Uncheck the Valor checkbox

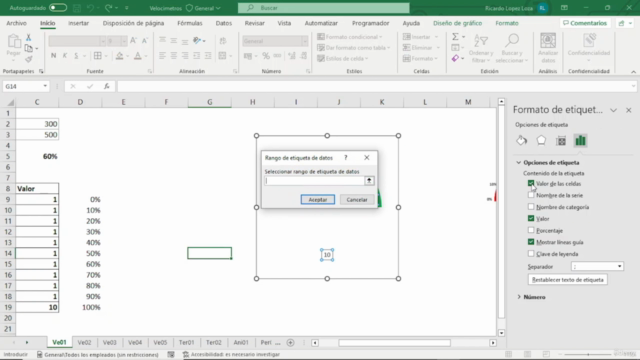tap(531, 218)
